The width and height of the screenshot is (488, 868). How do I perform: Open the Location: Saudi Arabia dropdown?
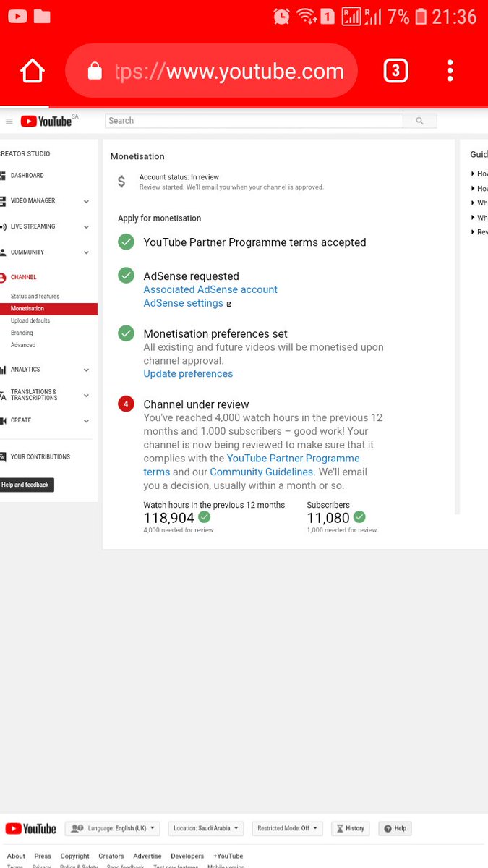click(x=207, y=828)
